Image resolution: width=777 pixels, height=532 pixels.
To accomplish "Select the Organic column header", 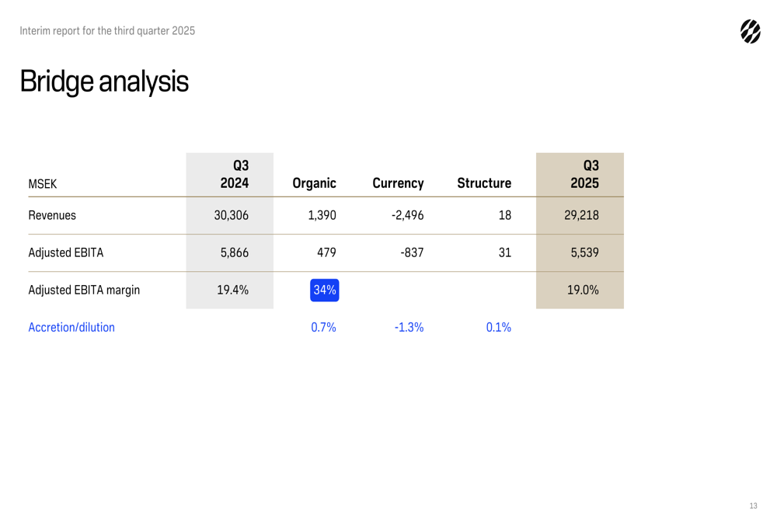I will (314, 184).
